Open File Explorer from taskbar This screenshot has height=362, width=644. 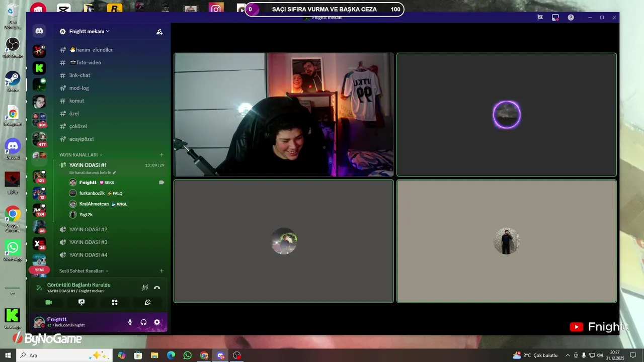[154, 355]
